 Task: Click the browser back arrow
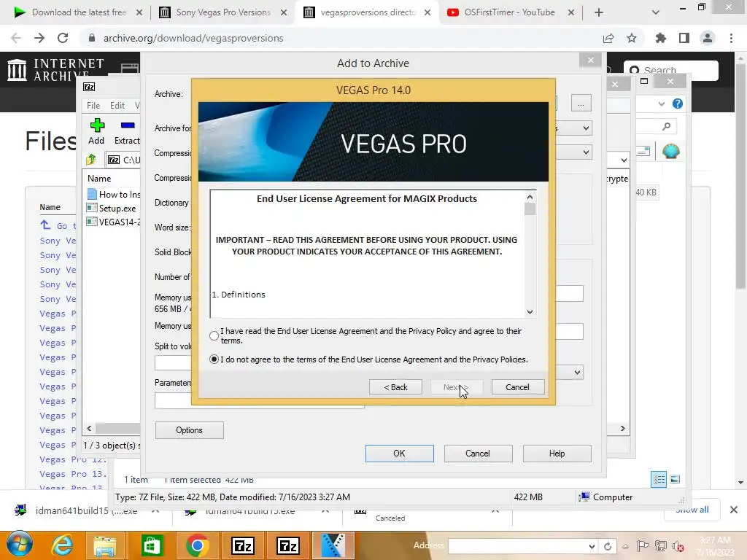(16, 38)
